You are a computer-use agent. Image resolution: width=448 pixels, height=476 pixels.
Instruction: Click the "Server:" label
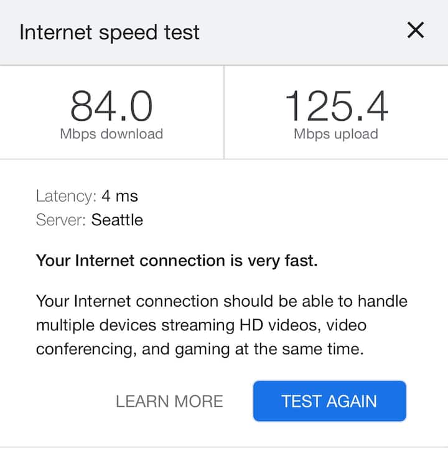61,220
